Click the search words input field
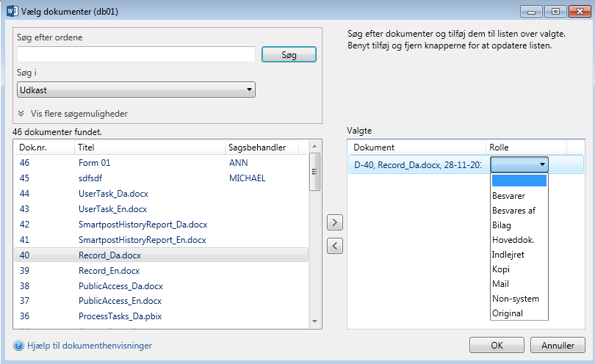The width and height of the screenshot is (595, 364). (136, 54)
